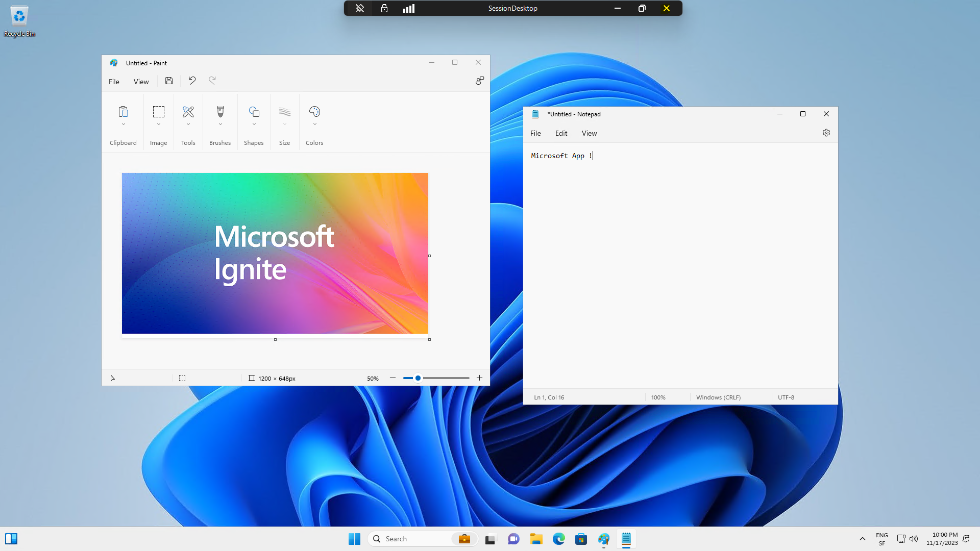Click the Redo arrow in Paint
This screenshot has width=980, height=551.
pyautogui.click(x=212, y=81)
